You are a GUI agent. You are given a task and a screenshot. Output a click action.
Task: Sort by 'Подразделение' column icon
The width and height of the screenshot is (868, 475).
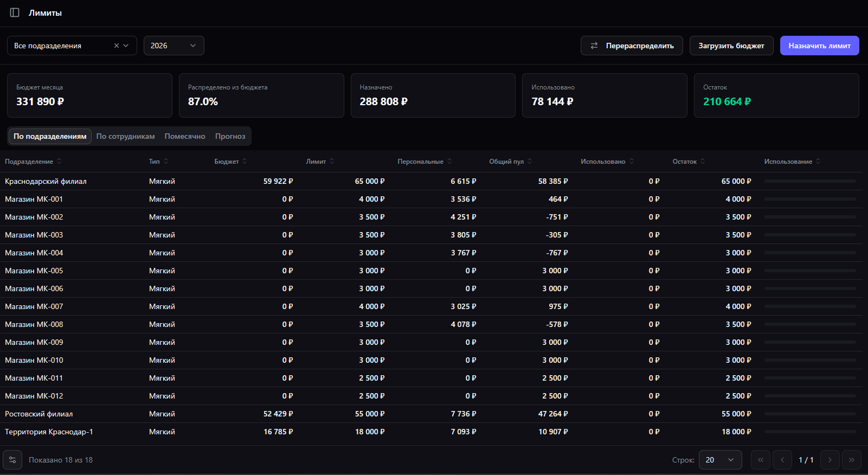[59, 161]
